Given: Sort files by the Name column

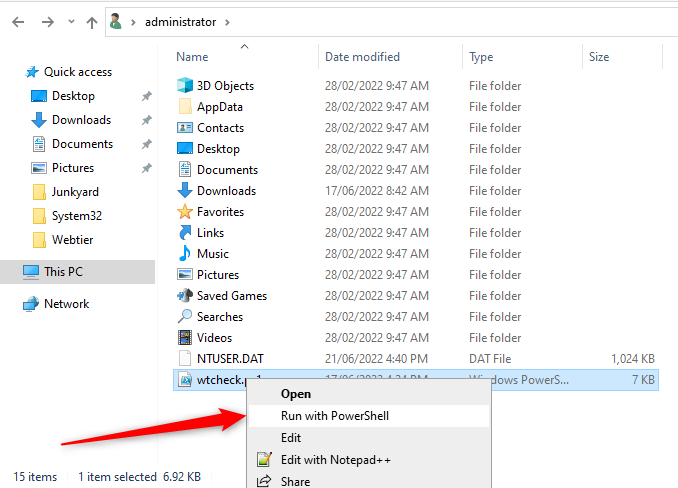Looking at the screenshot, I should pyautogui.click(x=192, y=57).
